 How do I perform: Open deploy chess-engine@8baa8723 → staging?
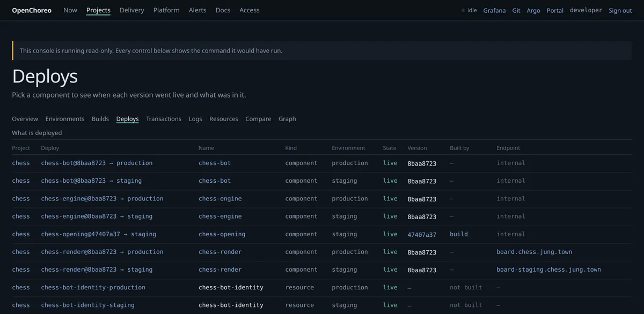pos(97,216)
